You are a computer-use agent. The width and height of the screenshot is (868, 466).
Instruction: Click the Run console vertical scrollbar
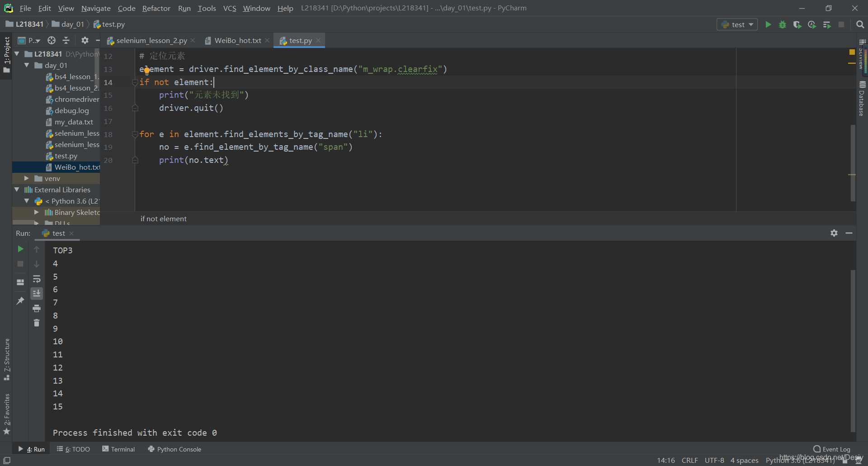(x=853, y=351)
